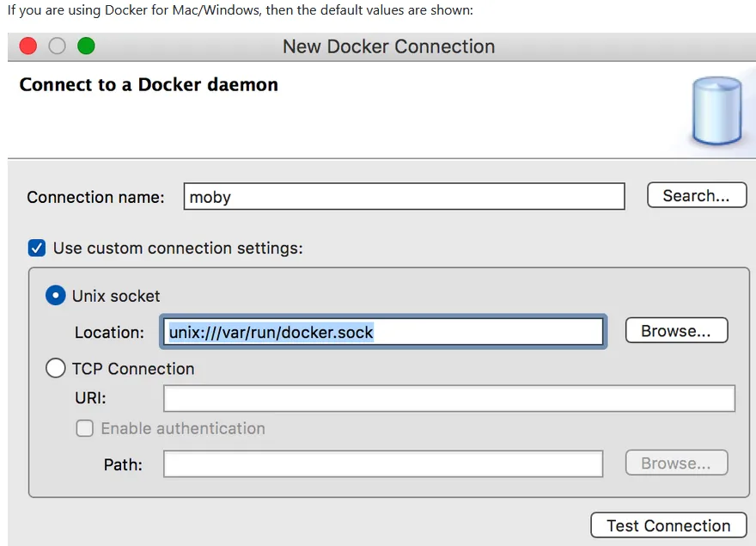Click the URI label text

(x=90, y=398)
